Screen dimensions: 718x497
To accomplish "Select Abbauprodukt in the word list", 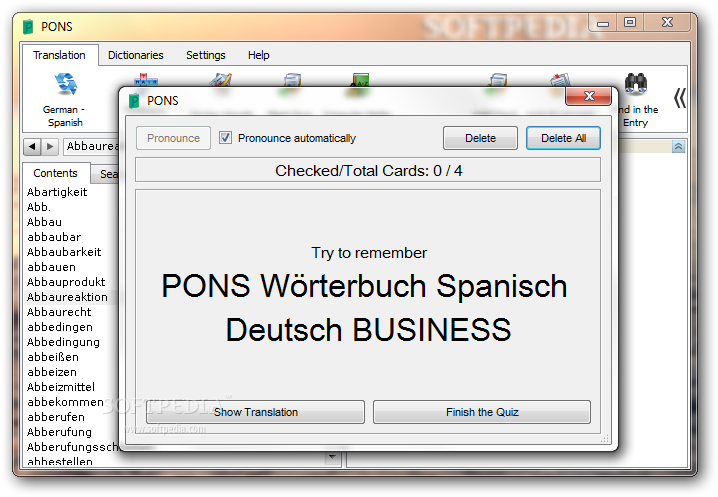I will point(66,282).
